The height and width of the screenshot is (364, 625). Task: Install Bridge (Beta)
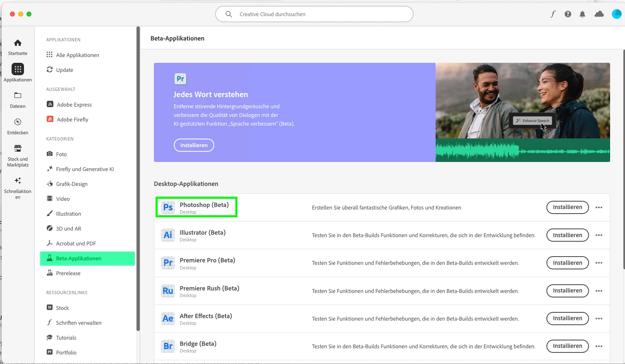coord(568,346)
